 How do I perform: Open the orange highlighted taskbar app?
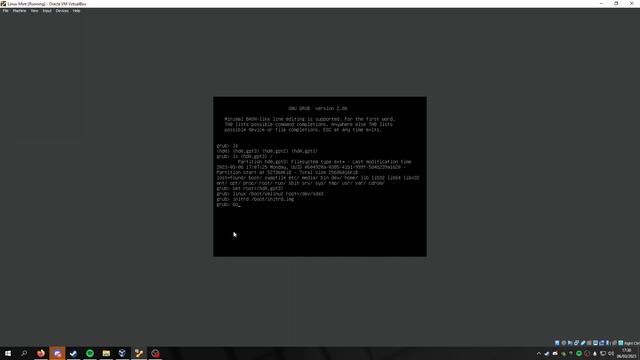57,353
